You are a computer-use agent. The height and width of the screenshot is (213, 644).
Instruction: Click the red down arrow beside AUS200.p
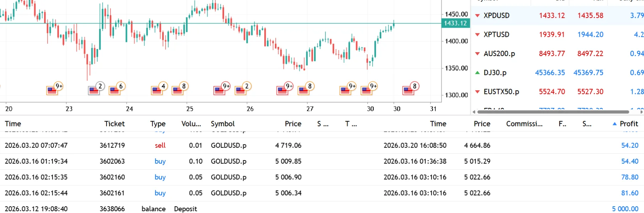click(477, 54)
